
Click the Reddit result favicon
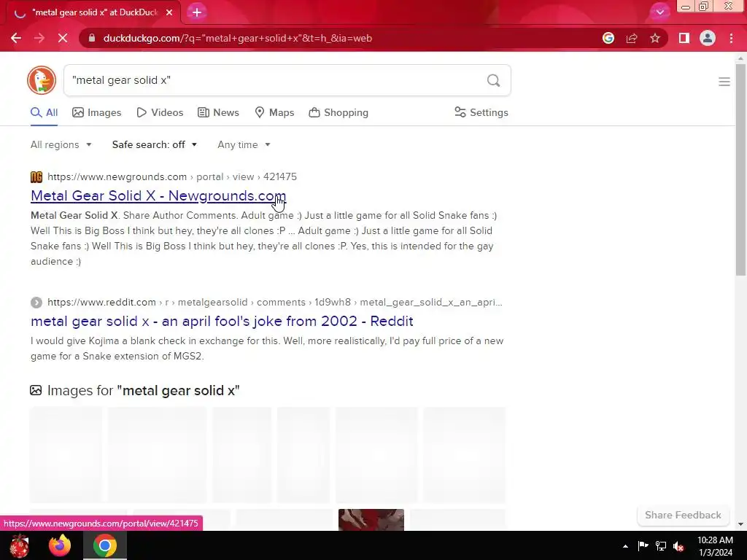tap(36, 303)
